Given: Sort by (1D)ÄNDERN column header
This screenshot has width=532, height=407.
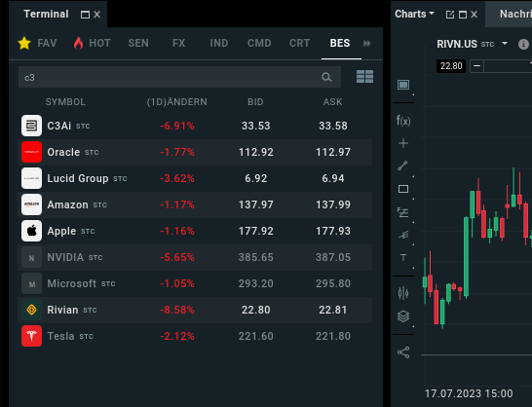Looking at the screenshot, I should point(177,101).
